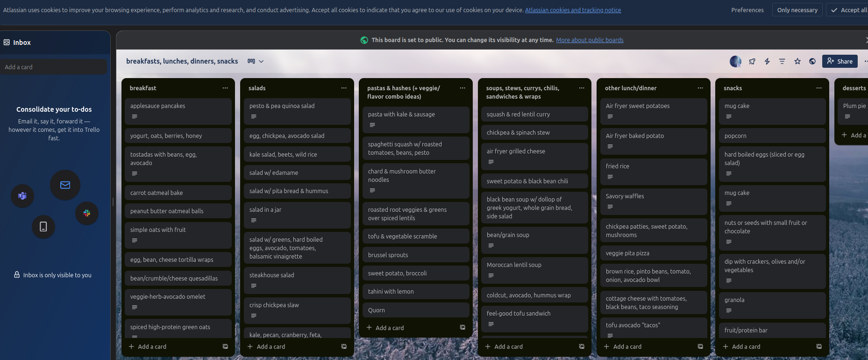868x360 pixels.
Task: Open the board visibility globe icon
Action: coord(812,61)
